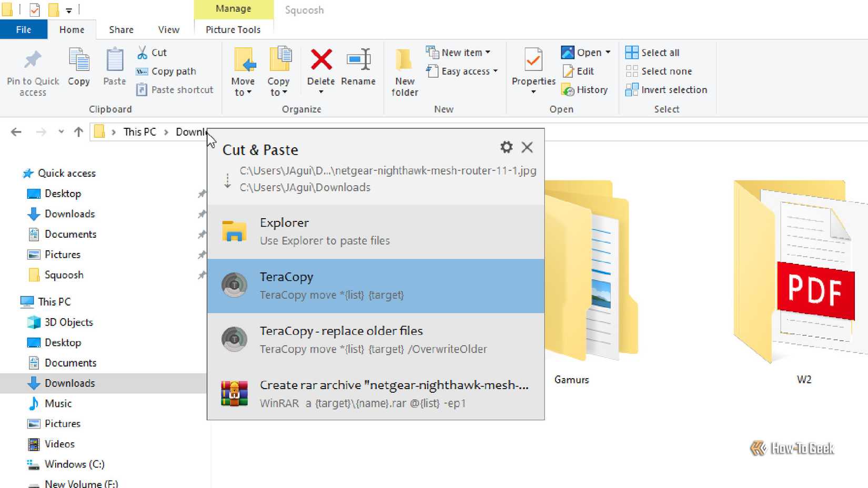The image size is (868, 488).
Task: Click the Cut scissors icon
Action: click(142, 53)
